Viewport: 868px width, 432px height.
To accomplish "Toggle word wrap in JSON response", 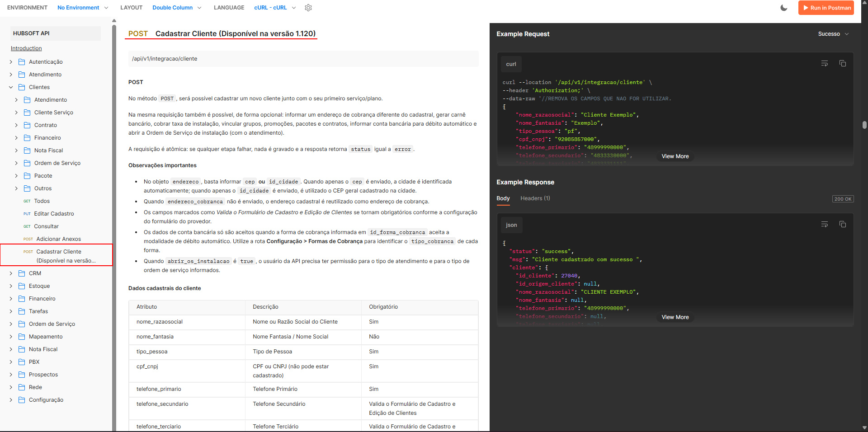I will pos(825,224).
